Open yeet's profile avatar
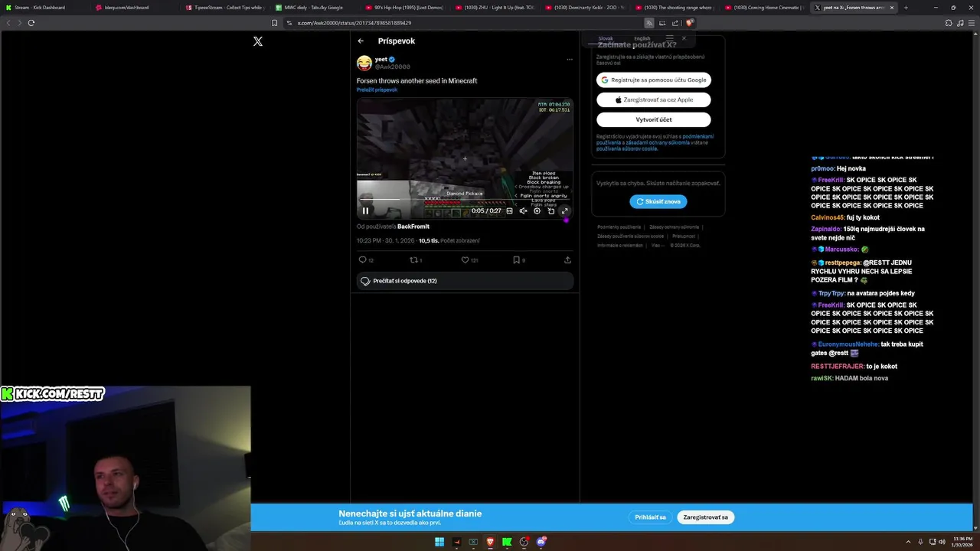This screenshot has height=551, width=980. point(364,63)
